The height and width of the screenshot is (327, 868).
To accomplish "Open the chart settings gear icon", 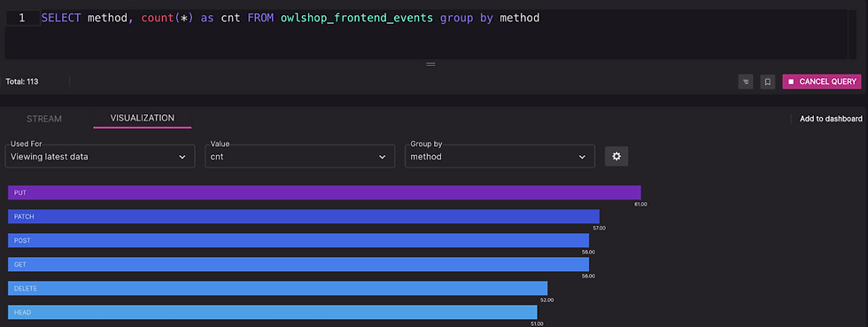I will (616, 156).
